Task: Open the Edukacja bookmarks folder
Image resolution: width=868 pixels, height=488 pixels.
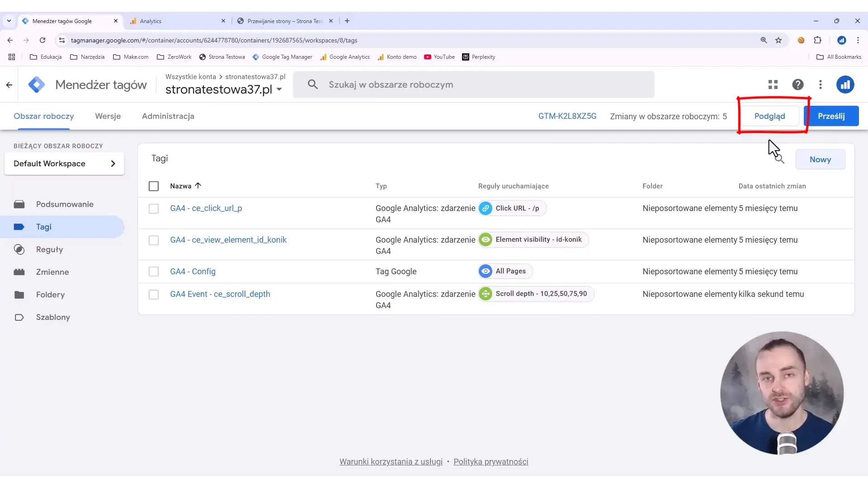Action: pyautogui.click(x=46, y=57)
